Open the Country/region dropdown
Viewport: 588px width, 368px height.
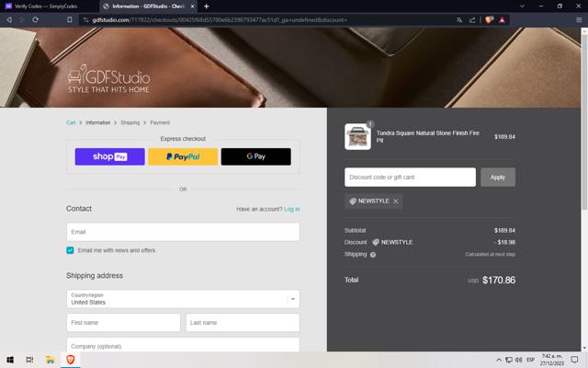tap(183, 299)
